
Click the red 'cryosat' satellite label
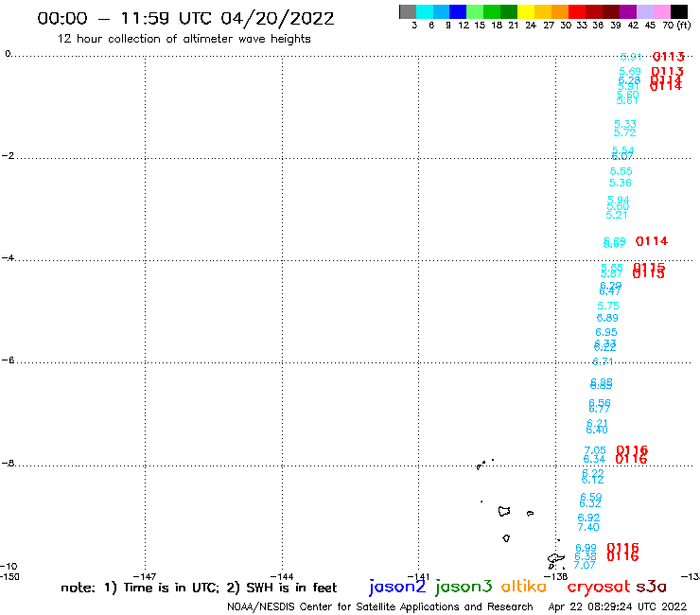tap(599, 587)
